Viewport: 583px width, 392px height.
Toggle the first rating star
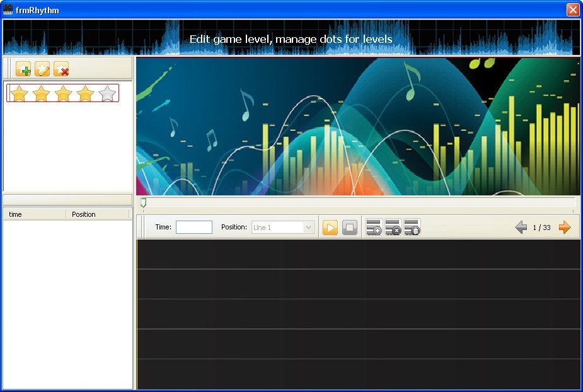pos(20,93)
